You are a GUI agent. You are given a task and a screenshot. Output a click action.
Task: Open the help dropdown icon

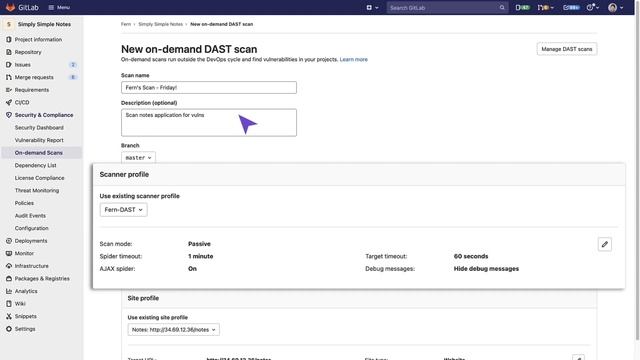tap(592, 7)
